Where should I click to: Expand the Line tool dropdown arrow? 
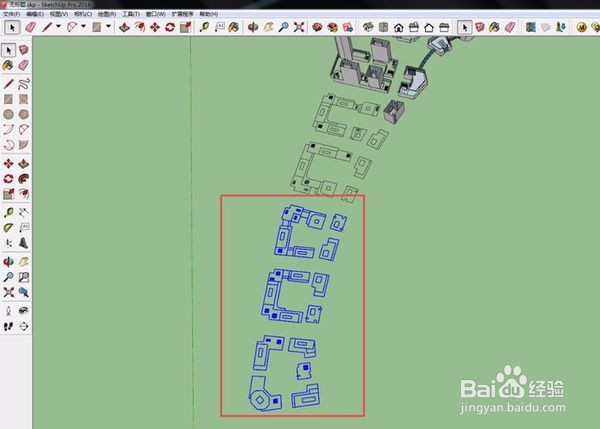[x=59, y=26]
